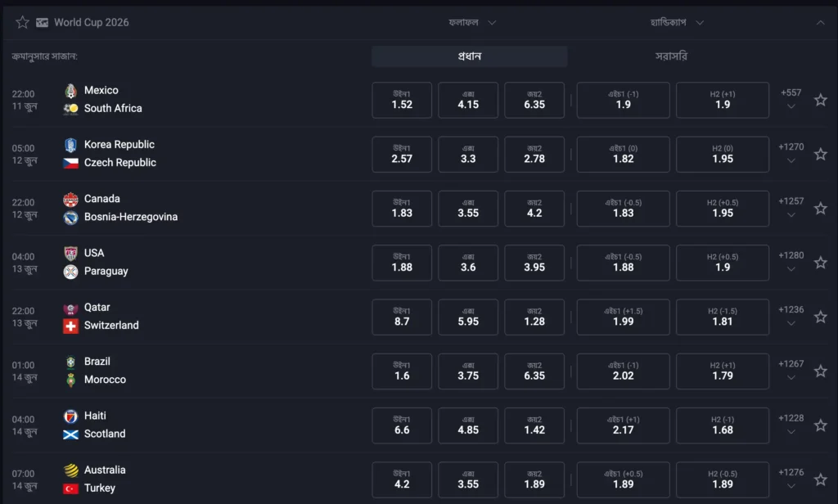Click the USA flag icon

coord(71,252)
